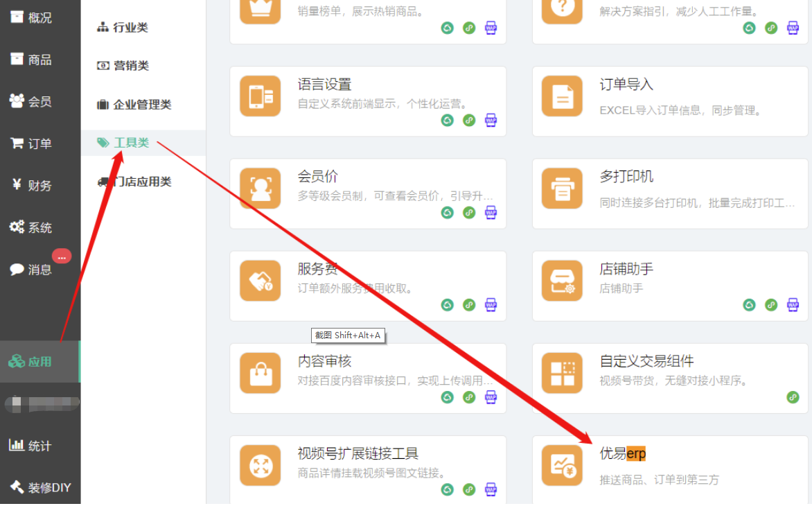Screen dimensions: 812x515
Task: Click the 内容审核 bag icon
Action: (261, 373)
